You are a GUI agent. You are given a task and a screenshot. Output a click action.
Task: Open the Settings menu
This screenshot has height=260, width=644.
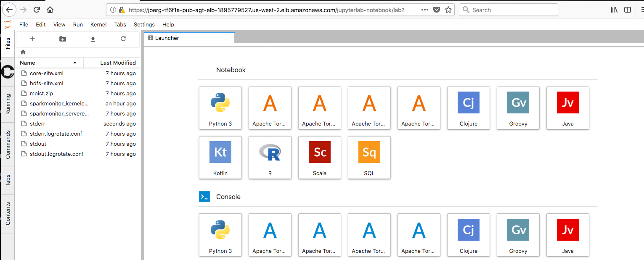point(144,24)
